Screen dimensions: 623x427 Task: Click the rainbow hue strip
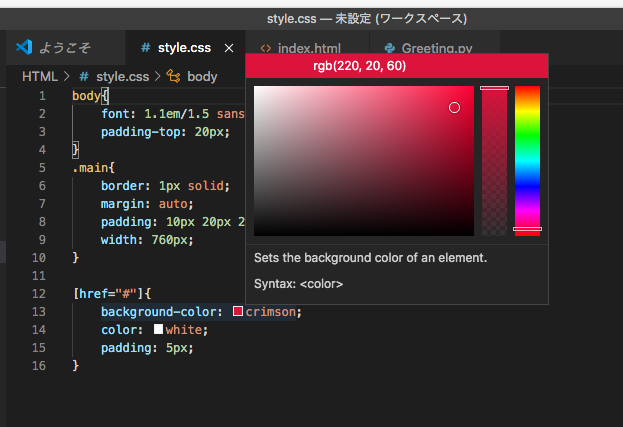[x=527, y=161]
